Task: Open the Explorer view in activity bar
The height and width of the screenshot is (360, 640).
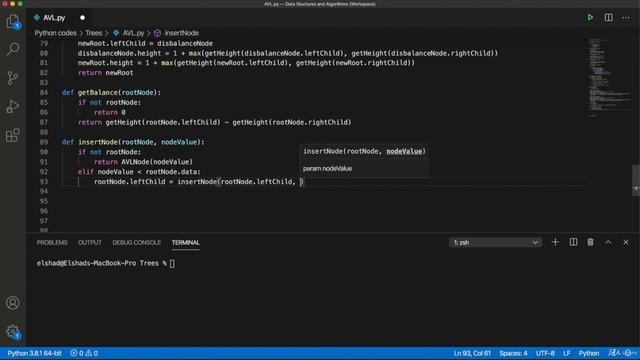Action: coord(13,21)
